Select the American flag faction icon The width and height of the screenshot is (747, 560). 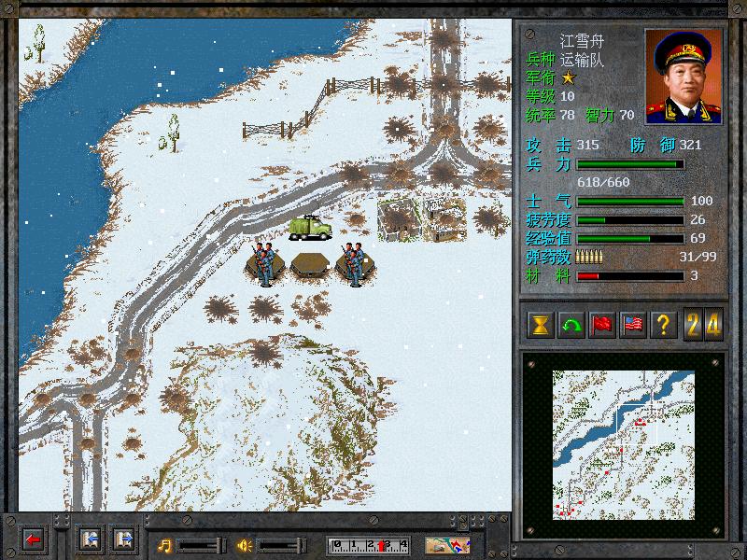tap(633, 325)
